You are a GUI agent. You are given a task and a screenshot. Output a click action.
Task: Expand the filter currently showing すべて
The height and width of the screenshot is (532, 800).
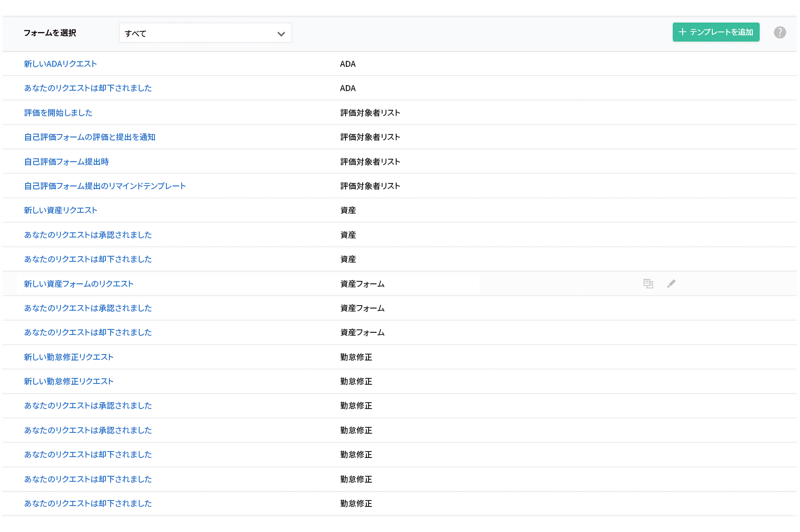(205, 33)
